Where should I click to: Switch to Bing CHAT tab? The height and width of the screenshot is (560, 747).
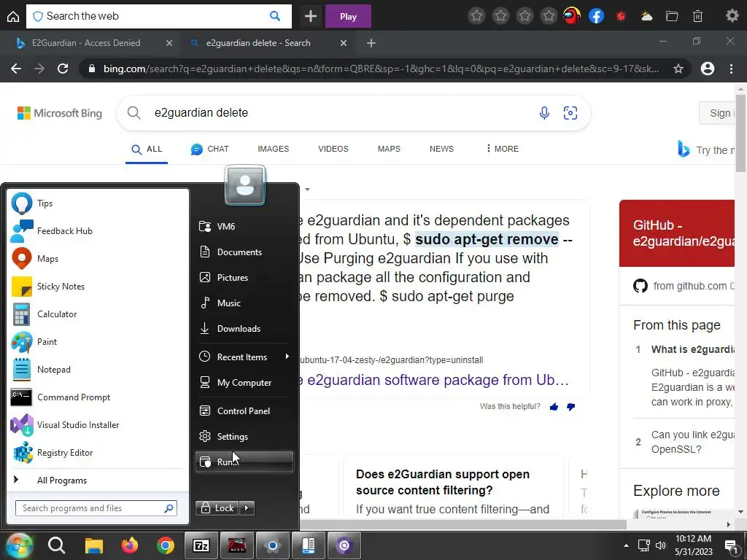[209, 149]
